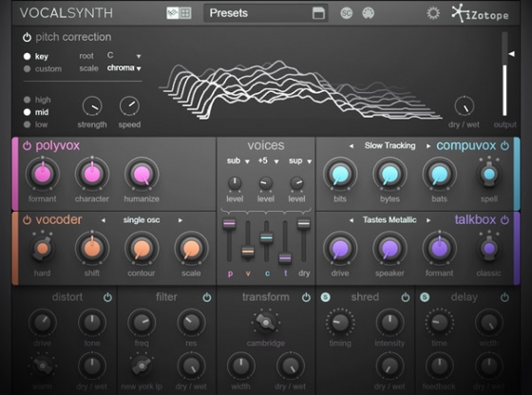Solo the shred effect with S icon
Screen dimensions: 532x395
[325, 297]
